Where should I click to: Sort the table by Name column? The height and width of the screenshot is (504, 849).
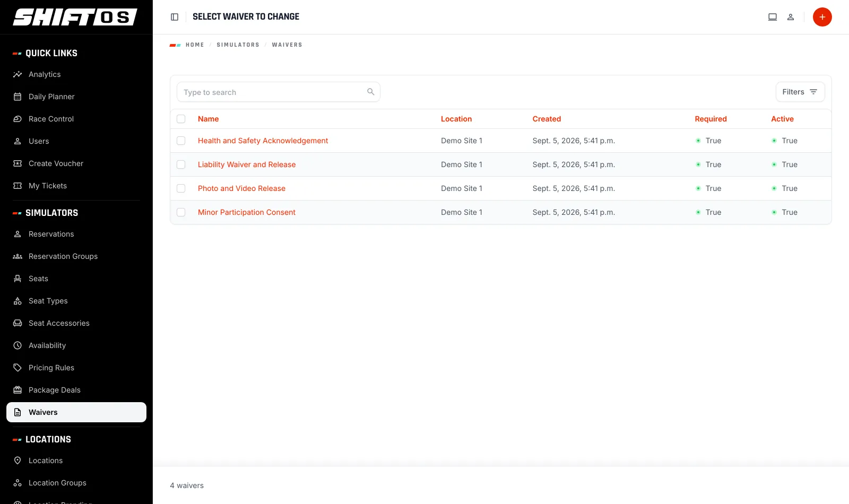[209, 119]
